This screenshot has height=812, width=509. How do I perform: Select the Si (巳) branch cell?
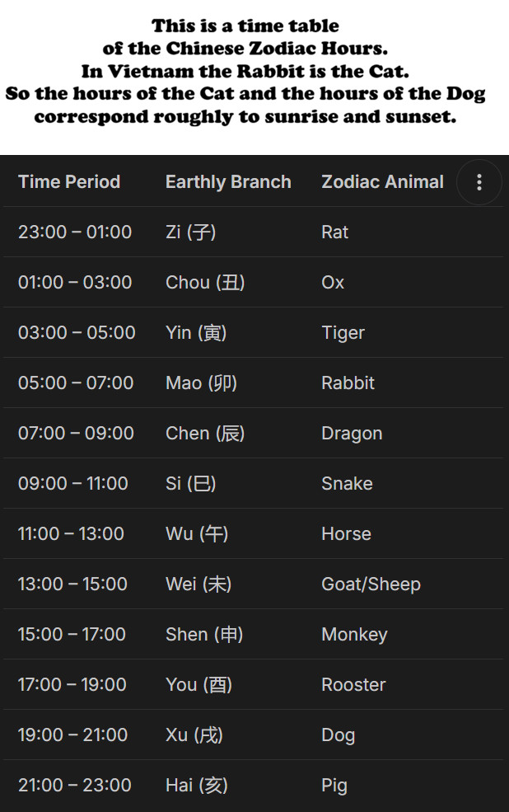(x=191, y=484)
